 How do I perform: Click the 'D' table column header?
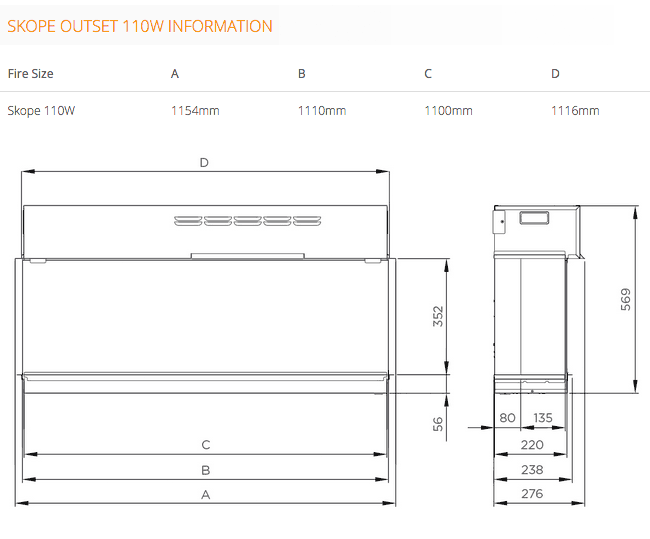(555, 73)
